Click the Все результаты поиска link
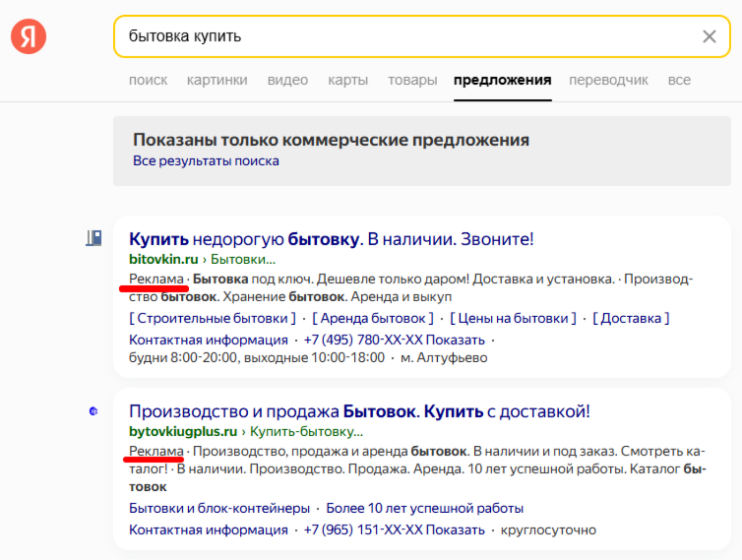The image size is (742, 560). (x=206, y=160)
